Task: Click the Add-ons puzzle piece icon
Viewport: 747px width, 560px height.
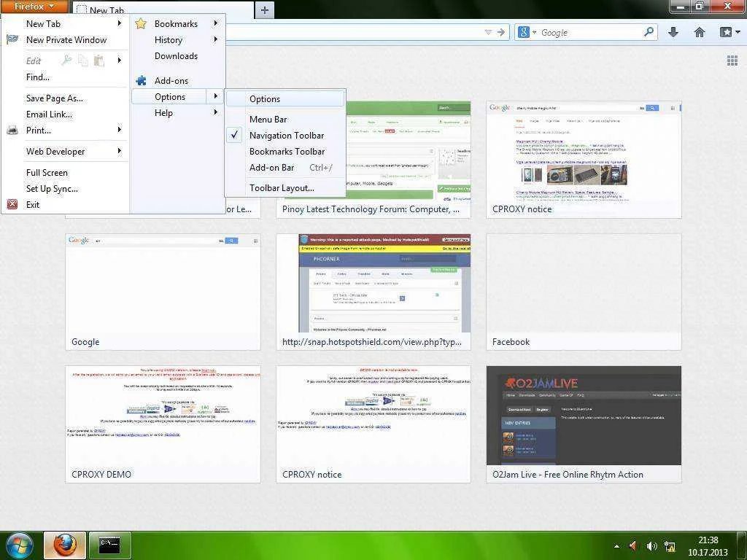Action: (141, 80)
